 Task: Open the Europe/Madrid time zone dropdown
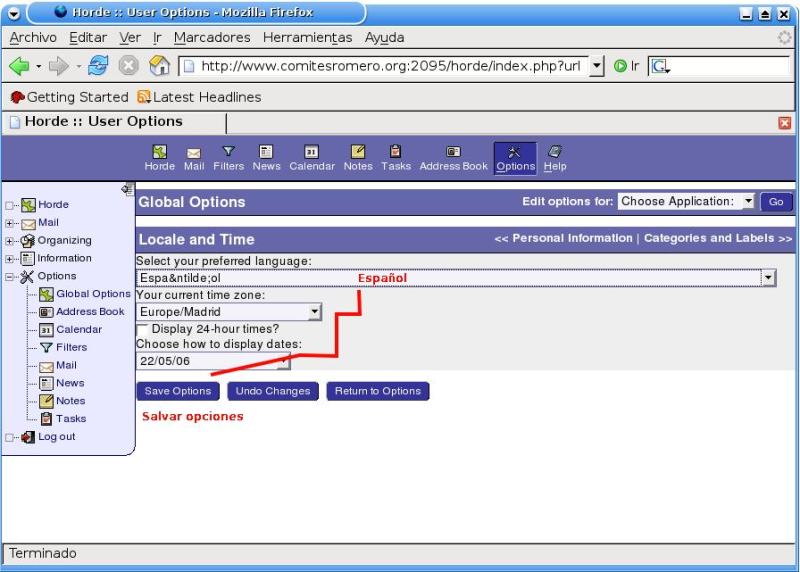pos(314,312)
